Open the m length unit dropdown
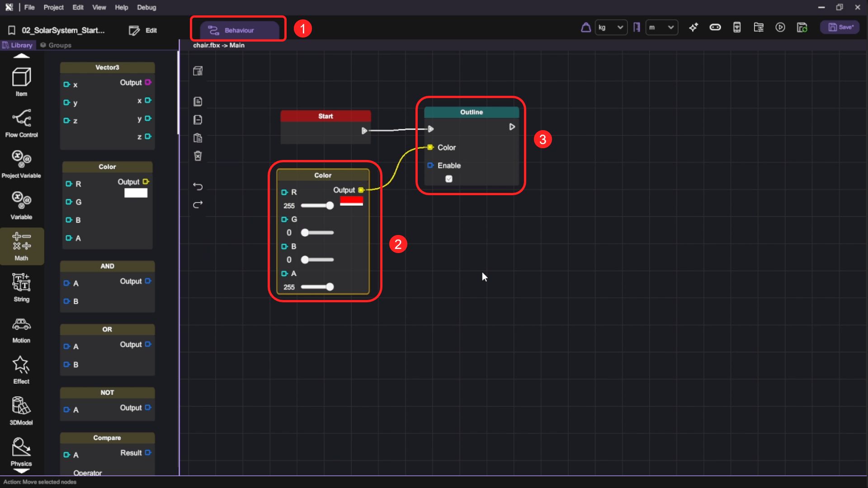Viewport: 868px width, 488px height. (x=661, y=28)
